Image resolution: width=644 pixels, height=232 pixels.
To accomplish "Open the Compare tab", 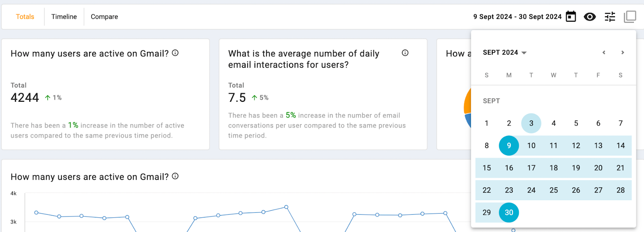I will [x=104, y=16].
